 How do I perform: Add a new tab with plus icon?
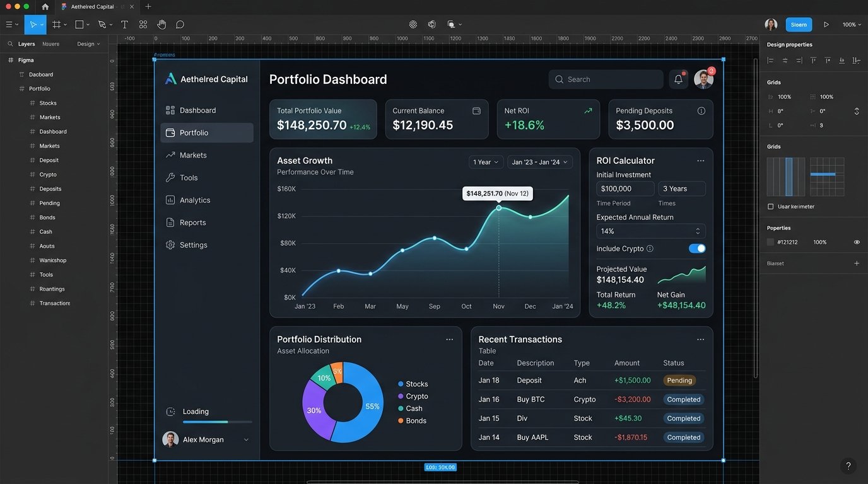[148, 6]
